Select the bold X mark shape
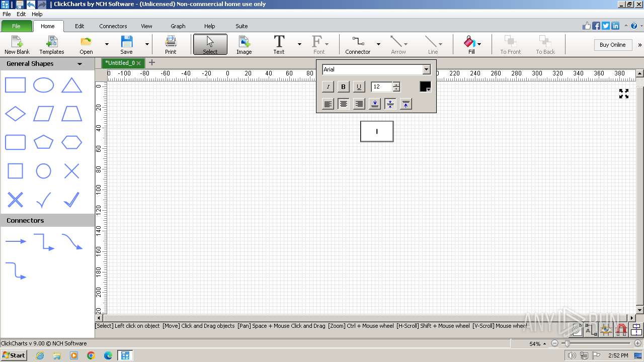 15,200
